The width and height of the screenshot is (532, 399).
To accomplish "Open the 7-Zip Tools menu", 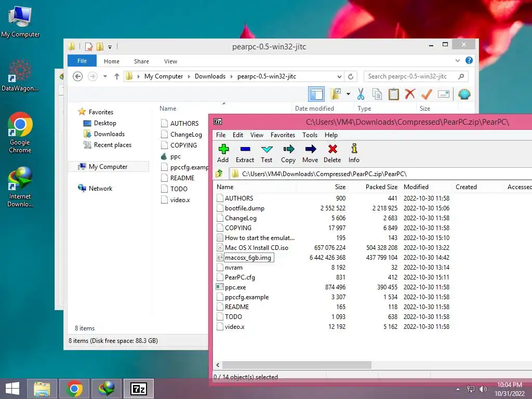I will [x=310, y=135].
